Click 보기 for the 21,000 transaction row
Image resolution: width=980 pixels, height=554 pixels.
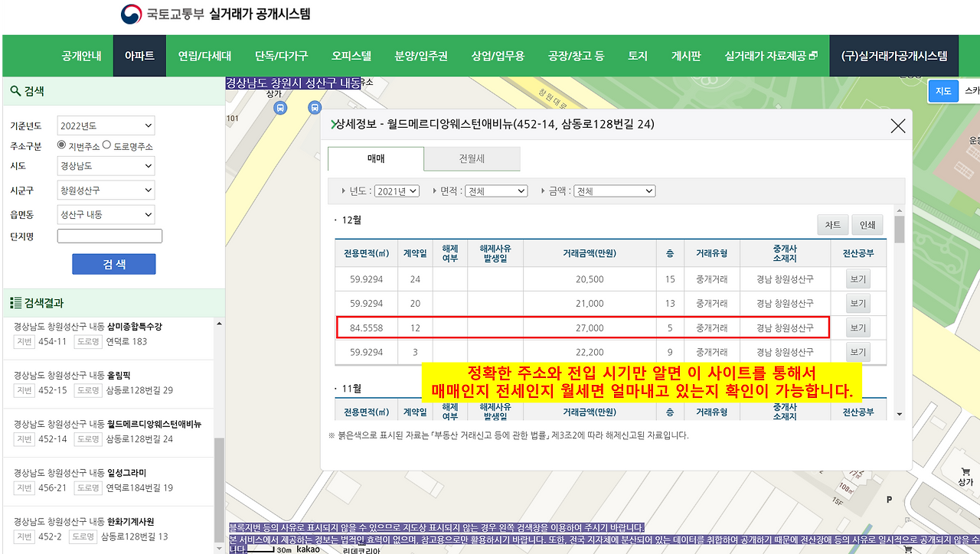[x=858, y=304]
